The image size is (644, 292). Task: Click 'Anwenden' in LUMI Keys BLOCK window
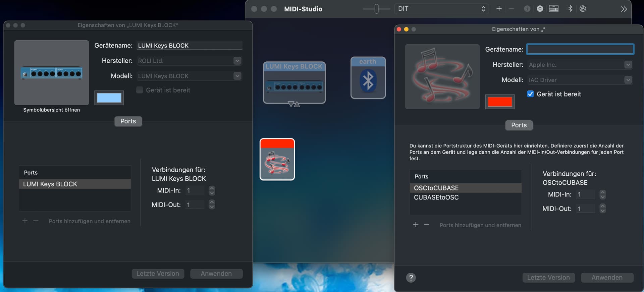[x=216, y=274]
